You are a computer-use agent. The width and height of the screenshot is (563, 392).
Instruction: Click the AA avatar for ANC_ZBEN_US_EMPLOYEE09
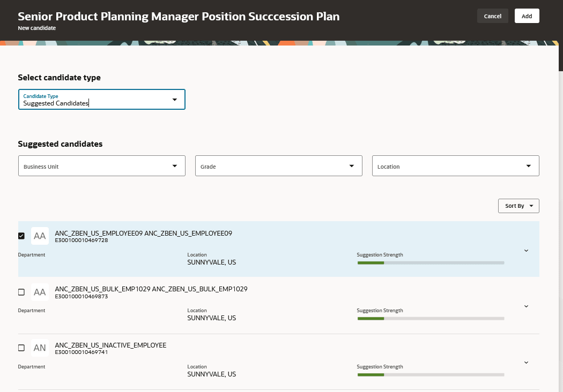click(40, 236)
